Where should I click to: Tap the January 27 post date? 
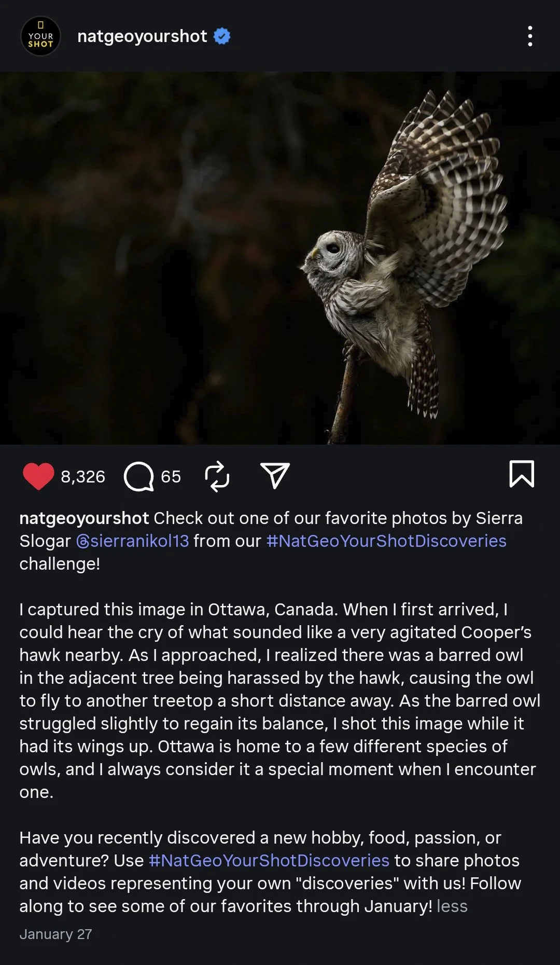point(55,934)
